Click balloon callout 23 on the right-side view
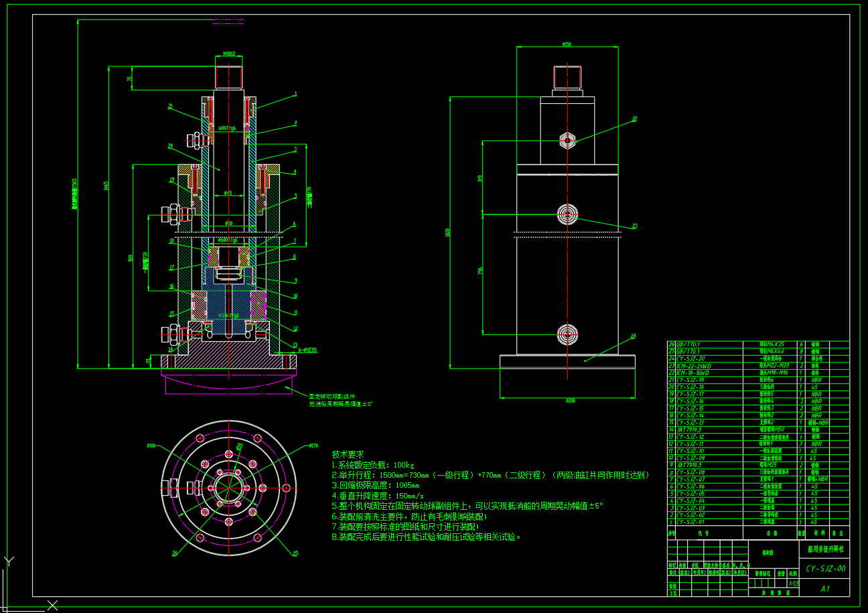This screenshot has width=868, height=613. [634, 225]
